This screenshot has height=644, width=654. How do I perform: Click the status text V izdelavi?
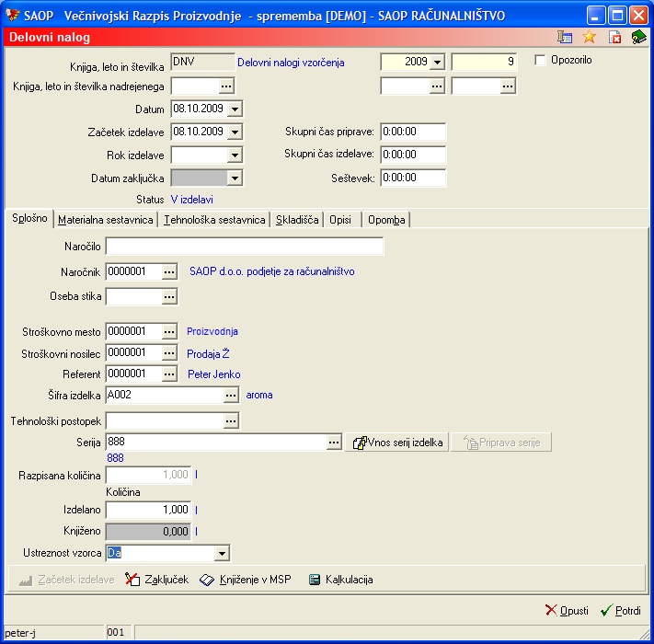pos(192,200)
